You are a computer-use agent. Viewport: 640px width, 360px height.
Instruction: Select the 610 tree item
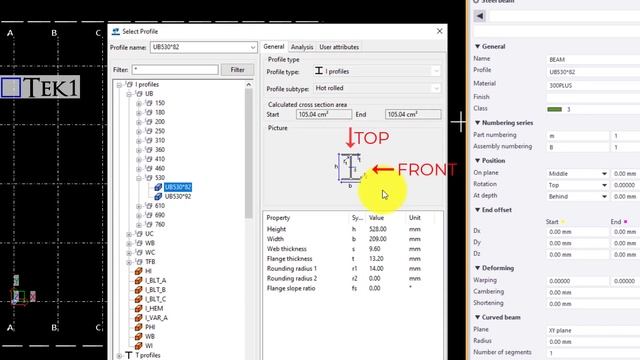[160, 206]
